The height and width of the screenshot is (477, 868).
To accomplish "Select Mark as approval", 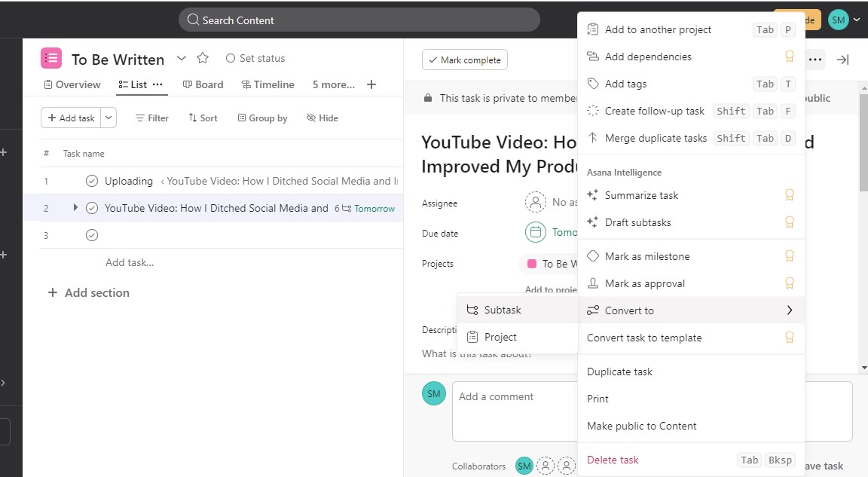I will point(690,283).
